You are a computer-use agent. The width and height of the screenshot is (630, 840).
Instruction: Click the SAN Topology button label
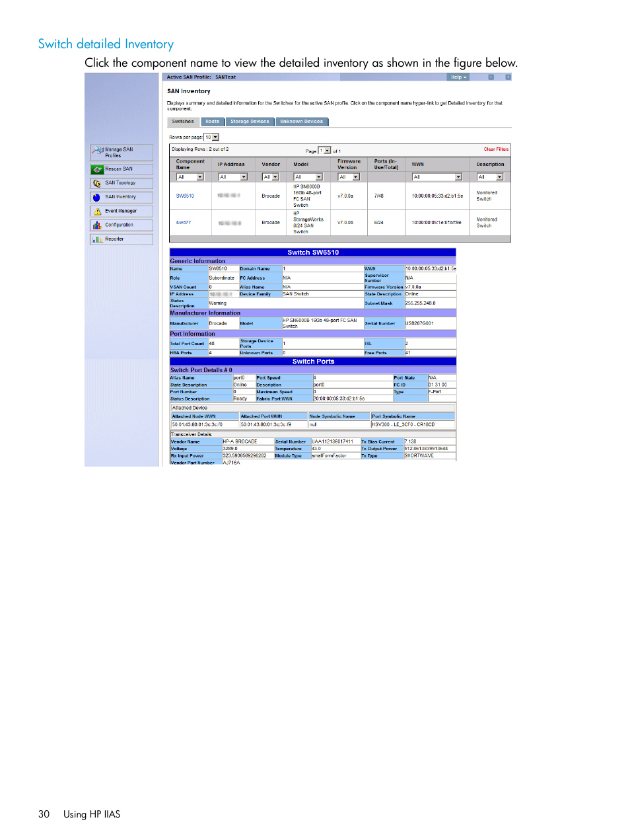tap(120, 183)
